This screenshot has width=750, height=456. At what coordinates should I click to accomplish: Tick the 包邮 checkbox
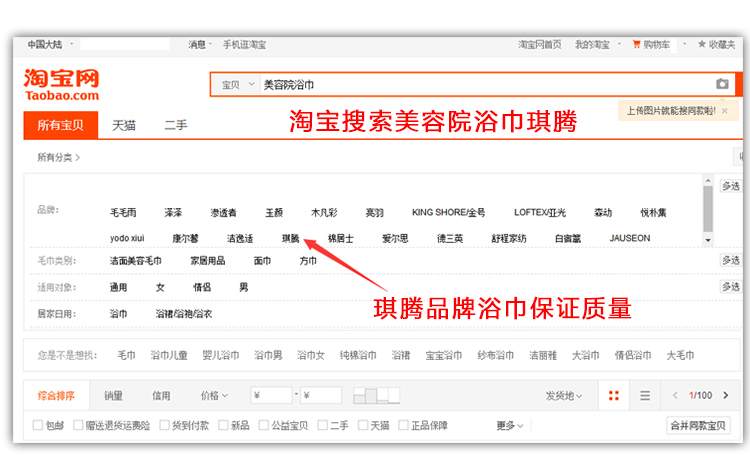[38, 425]
